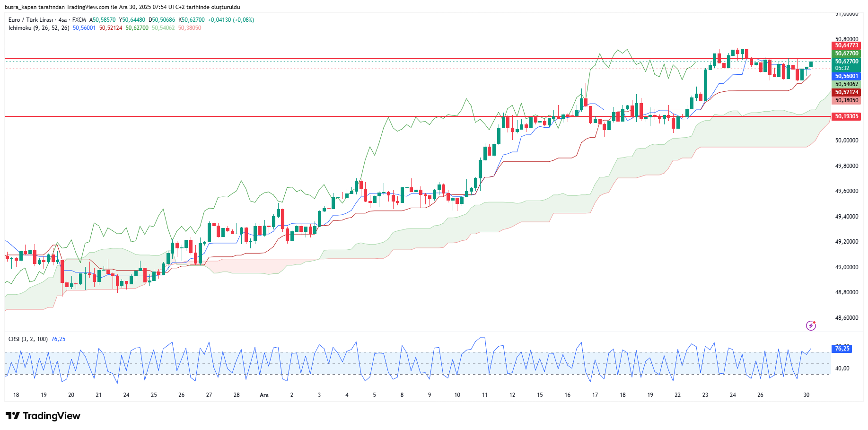
Task: Click the light green 50,54062 axis tag
Action: tap(846, 84)
